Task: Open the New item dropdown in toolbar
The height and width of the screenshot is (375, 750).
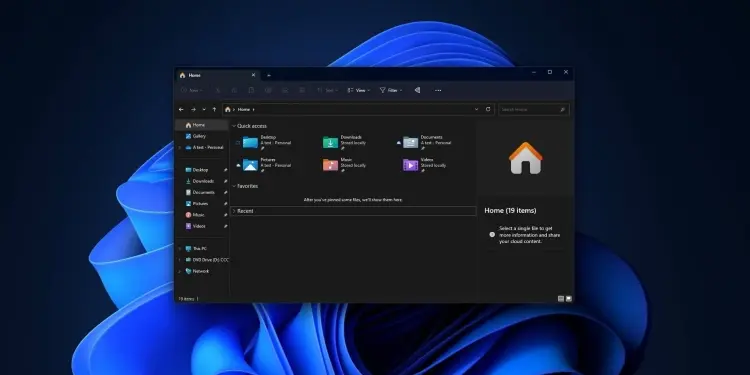Action: click(191, 90)
